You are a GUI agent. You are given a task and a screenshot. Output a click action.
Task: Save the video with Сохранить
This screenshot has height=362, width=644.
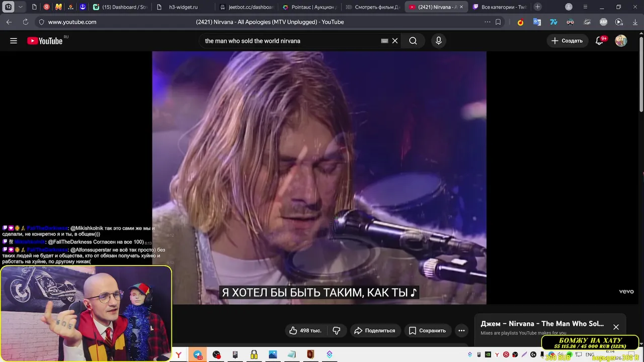pos(427,330)
